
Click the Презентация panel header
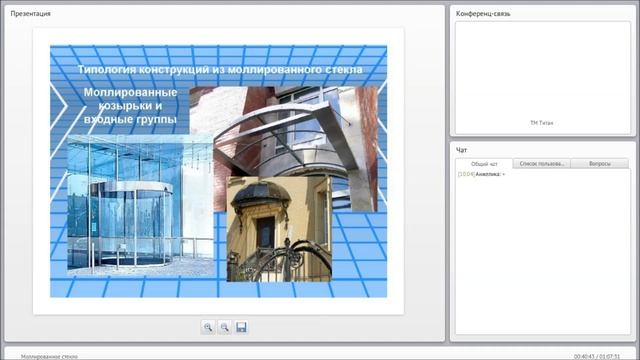pos(31,13)
